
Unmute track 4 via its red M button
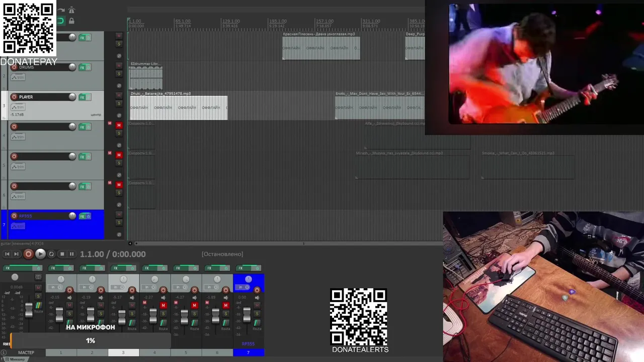119,125
